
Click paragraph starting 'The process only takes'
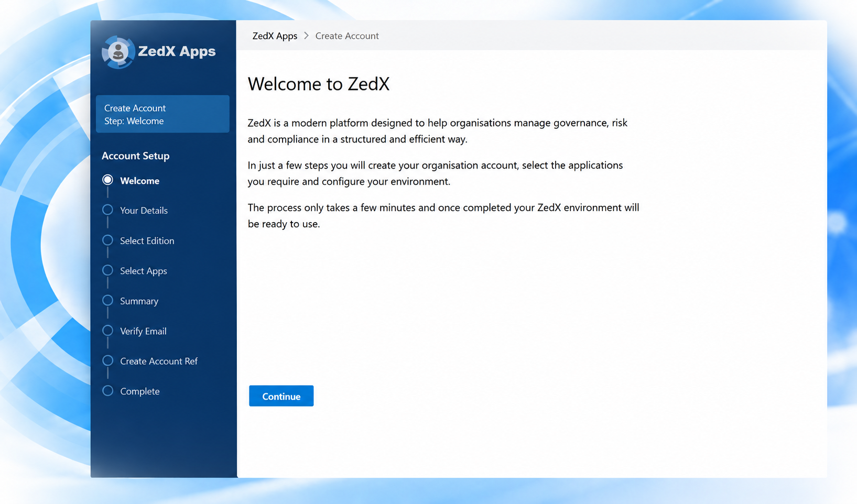click(x=443, y=216)
